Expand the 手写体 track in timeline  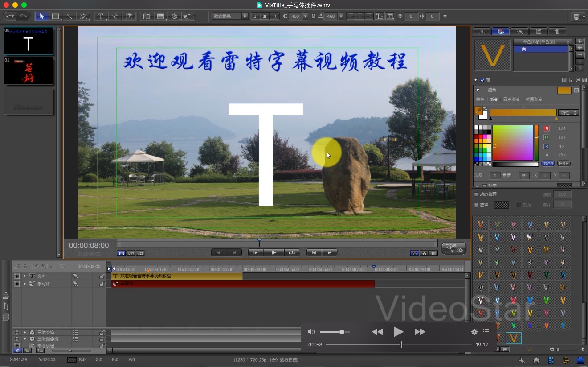click(24, 284)
